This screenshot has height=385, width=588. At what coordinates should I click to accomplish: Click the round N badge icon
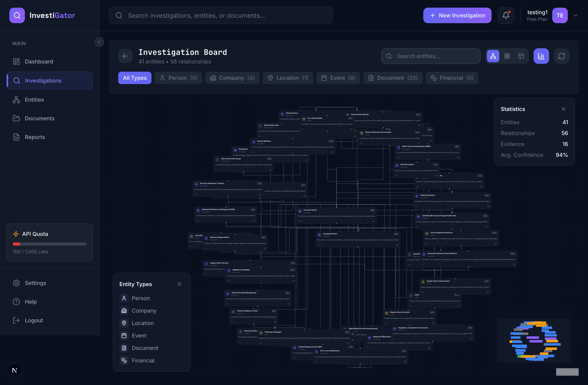(15, 370)
